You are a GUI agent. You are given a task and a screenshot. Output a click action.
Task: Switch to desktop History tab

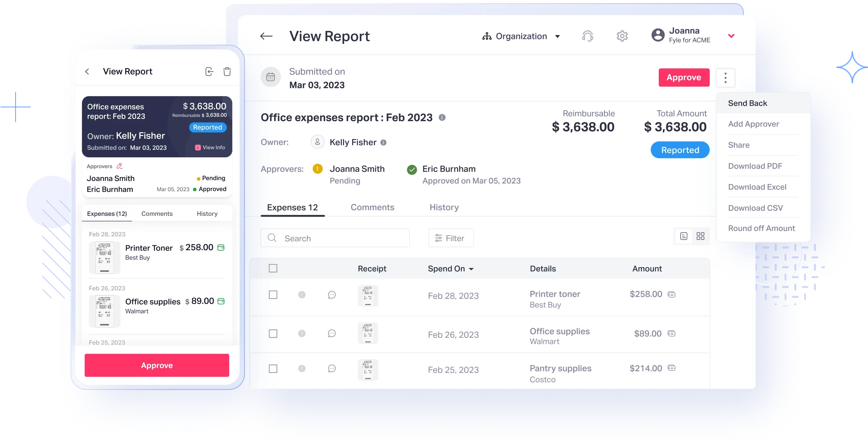(444, 207)
